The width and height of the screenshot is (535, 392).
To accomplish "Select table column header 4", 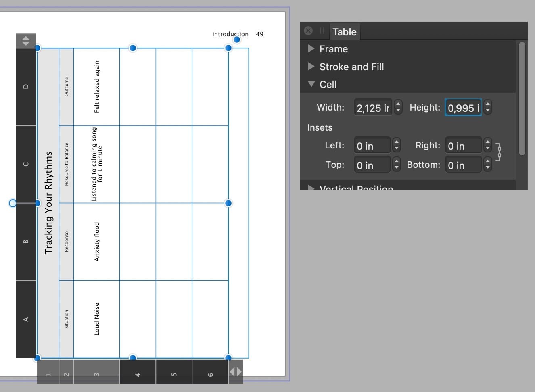I will pos(138,372).
